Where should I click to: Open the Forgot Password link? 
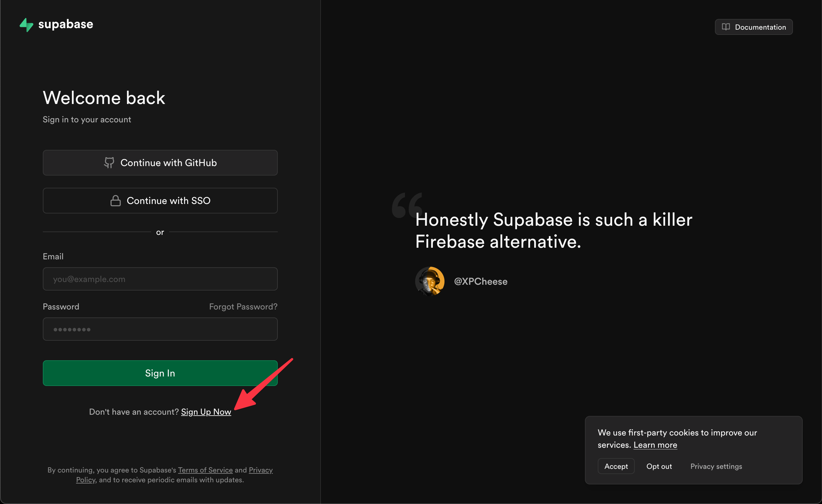(243, 307)
